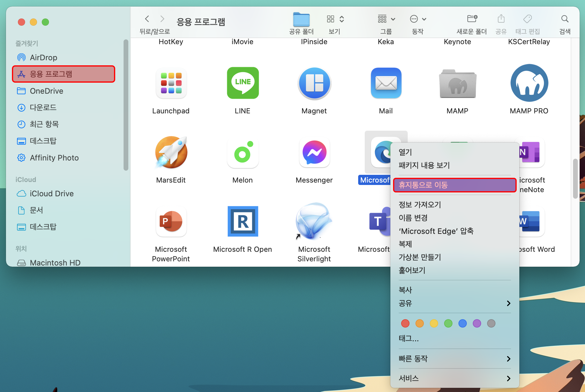Click the 공유 폴더 toolbar folder icon
The image size is (585, 392).
(301, 19)
